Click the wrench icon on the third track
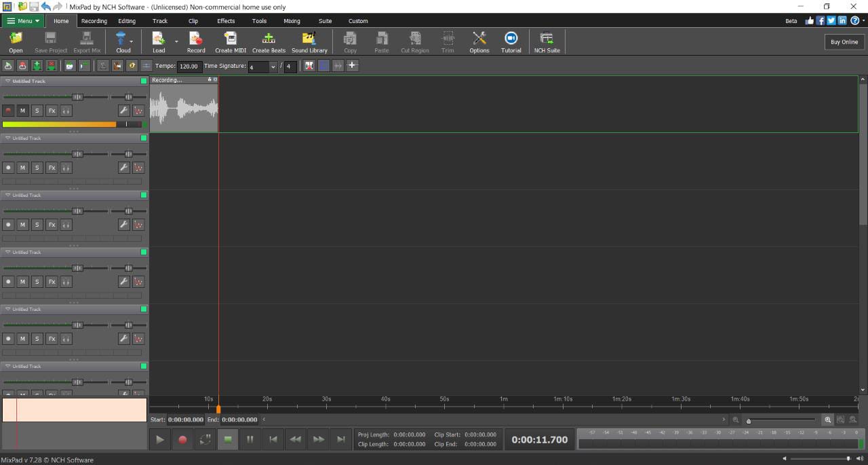Image resolution: width=868 pixels, height=465 pixels. (x=124, y=225)
